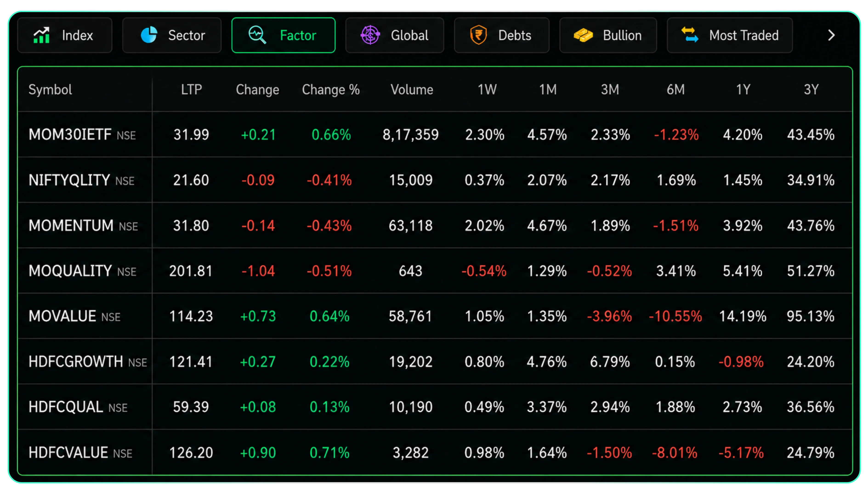Click MOMENTUM 3Y return 43.76%
Image resolution: width=868 pixels, height=488 pixels.
(x=811, y=226)
